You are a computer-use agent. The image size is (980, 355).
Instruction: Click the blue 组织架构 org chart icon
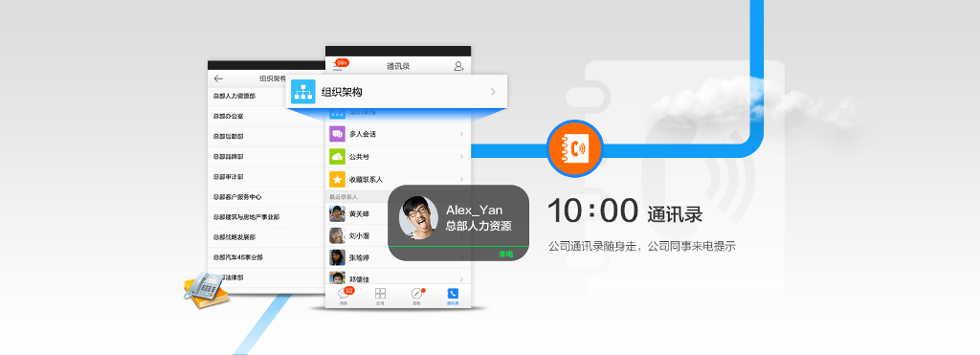pyautogui.click(x=303, y=92)
